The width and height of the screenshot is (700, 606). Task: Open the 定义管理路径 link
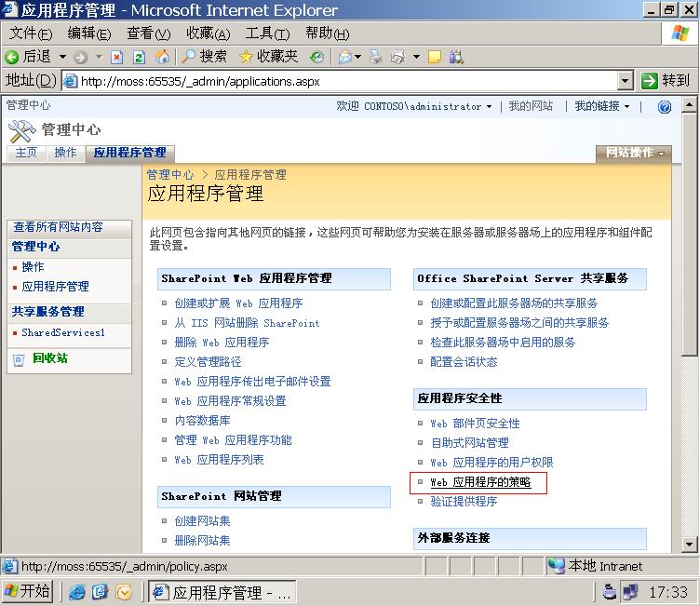pyautogui.click(x=208, y=362)
